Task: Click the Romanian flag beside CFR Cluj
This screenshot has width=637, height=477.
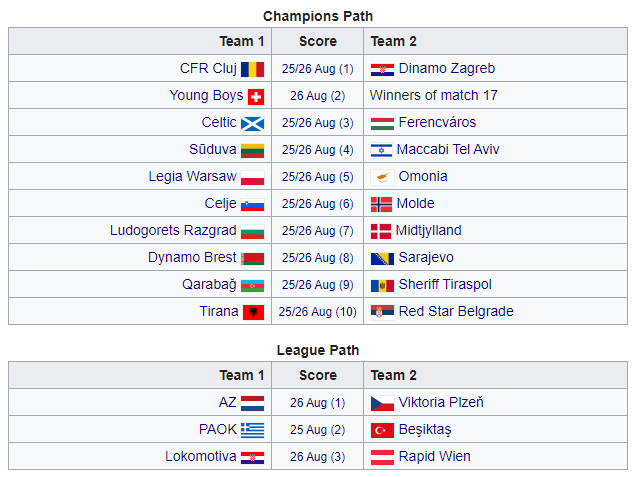Action: pyautogui.click(x=253, y=69)
